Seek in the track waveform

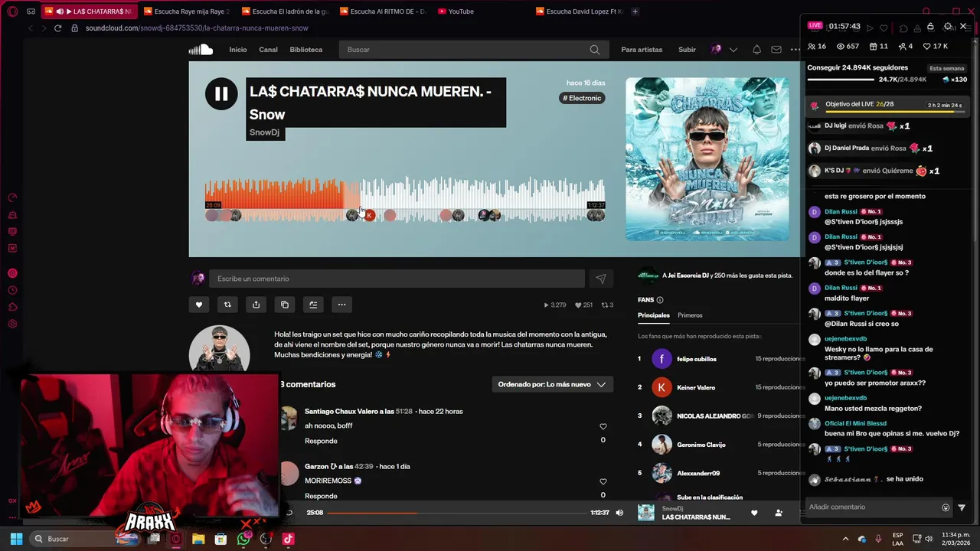[405, 199]
